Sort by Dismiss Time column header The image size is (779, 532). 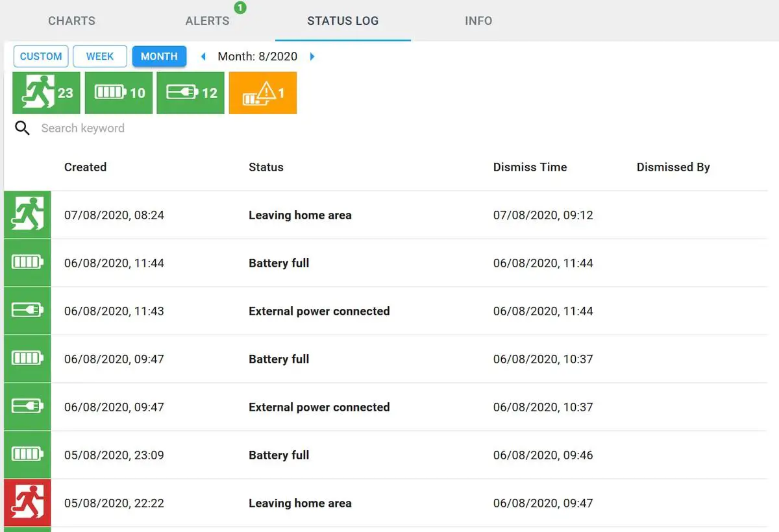coord(530,167)
